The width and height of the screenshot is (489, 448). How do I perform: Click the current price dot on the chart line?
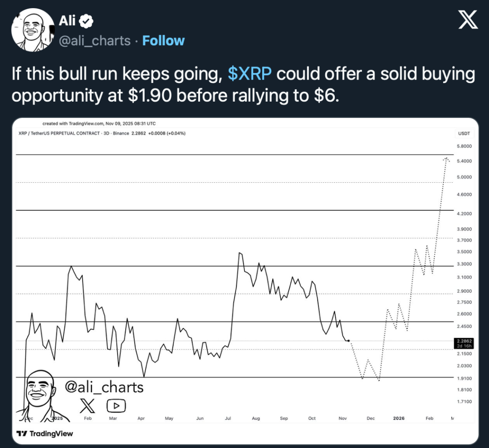(349, 341)
